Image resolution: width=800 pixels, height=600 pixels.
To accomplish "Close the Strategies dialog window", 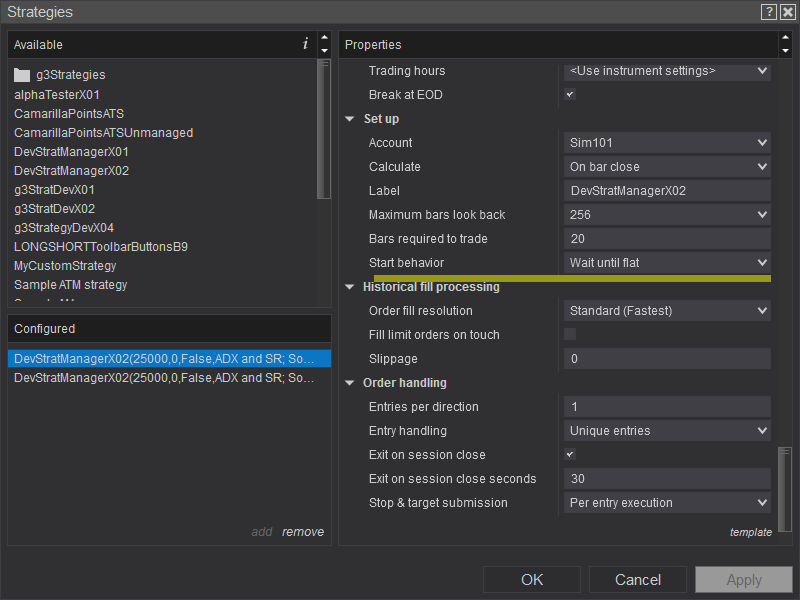I will (x=786, y=12).
